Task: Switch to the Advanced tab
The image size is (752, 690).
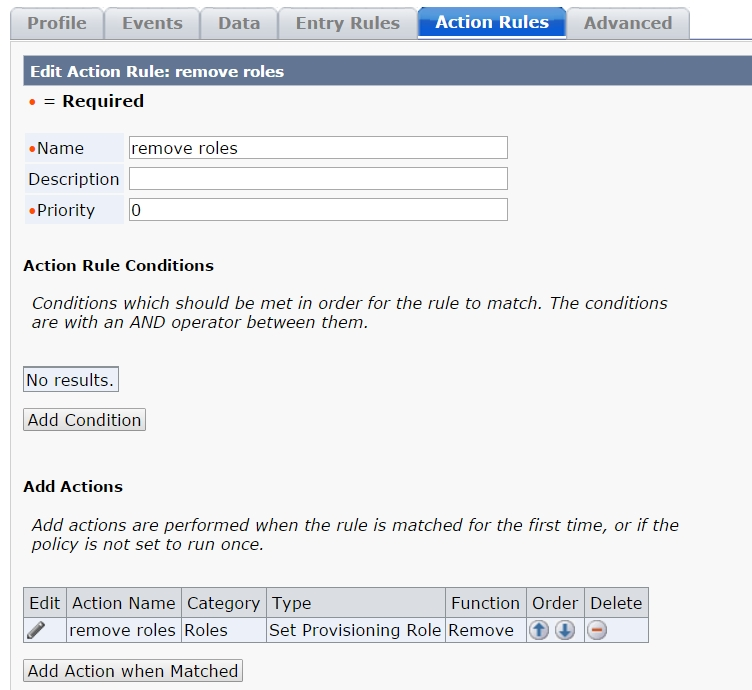Action: click(x=627, y=22)
